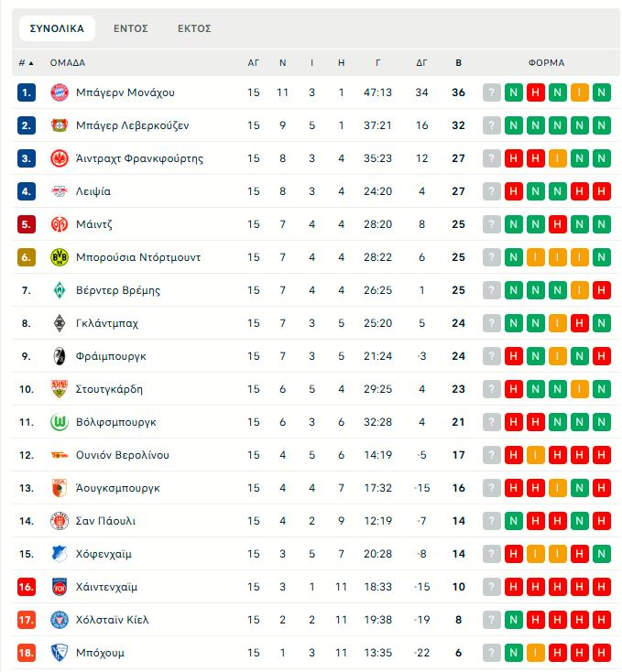Select the ΣΥΝΟΛΙΚΑ tab
This screenshot has height=672, width=622.
(x=57, y=28)
